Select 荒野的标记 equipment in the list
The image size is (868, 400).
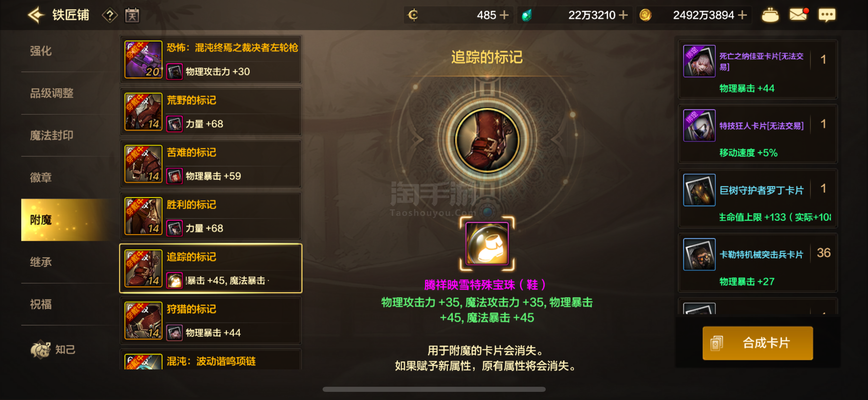(x=211, y=112)
